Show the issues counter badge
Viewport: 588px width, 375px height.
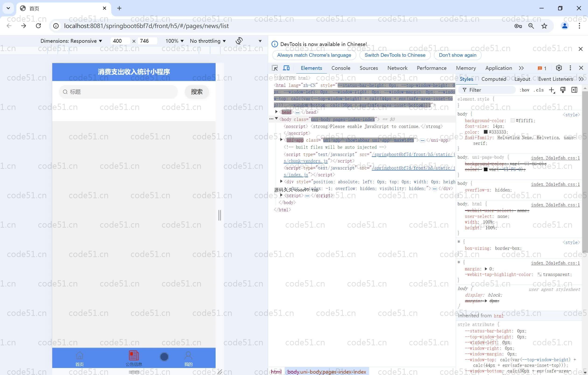pos(542,68)
